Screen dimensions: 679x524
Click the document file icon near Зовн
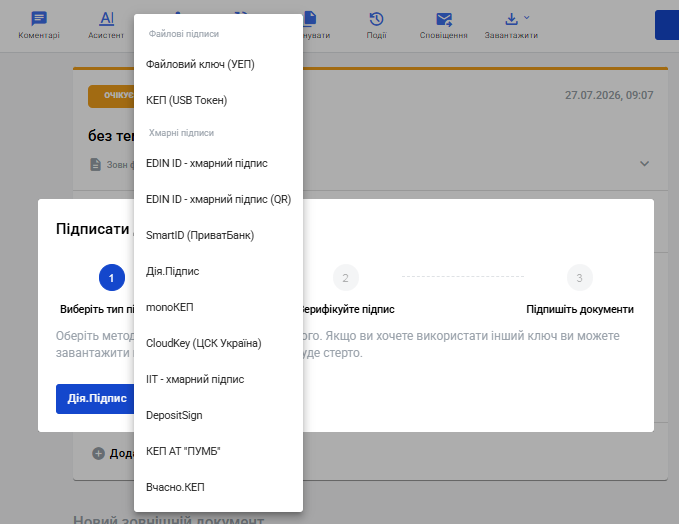[95, 165]
